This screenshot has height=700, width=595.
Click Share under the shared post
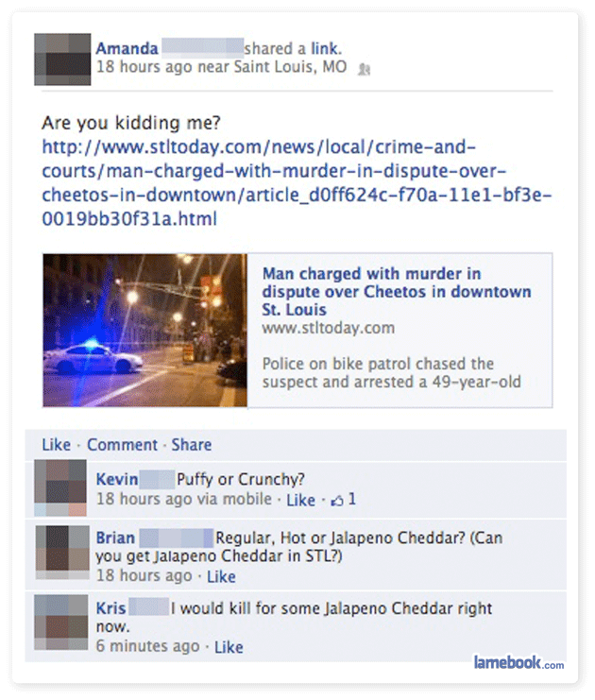(192, 445)
